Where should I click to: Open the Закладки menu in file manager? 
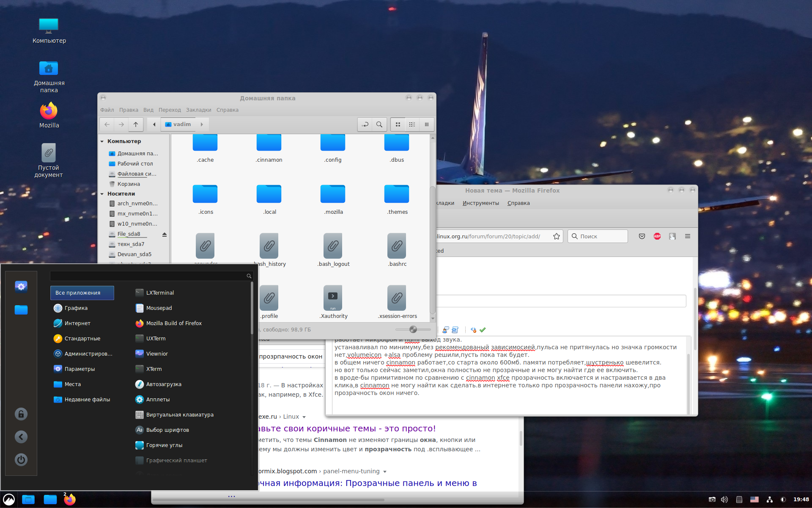(x=198, y=110)
